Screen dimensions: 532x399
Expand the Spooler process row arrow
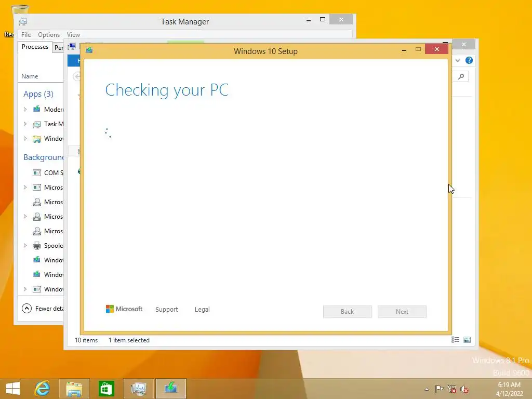(x=25, y=245)
